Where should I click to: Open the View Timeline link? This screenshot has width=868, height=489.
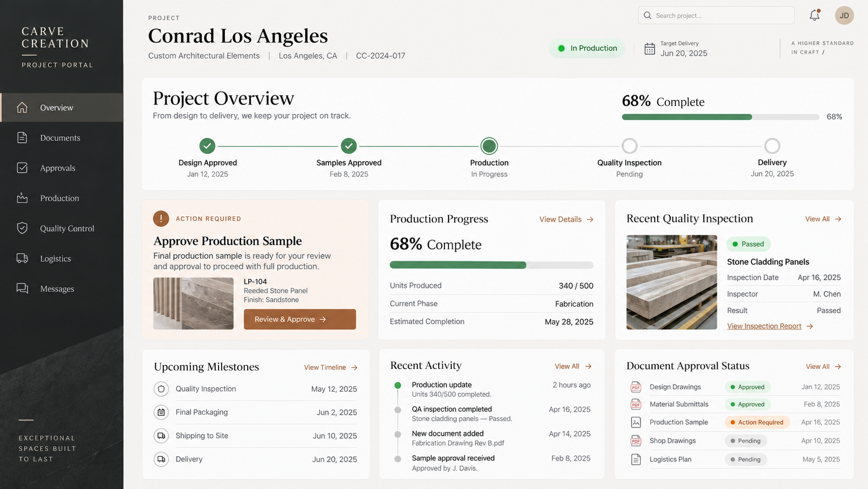[x=331, y=367]
